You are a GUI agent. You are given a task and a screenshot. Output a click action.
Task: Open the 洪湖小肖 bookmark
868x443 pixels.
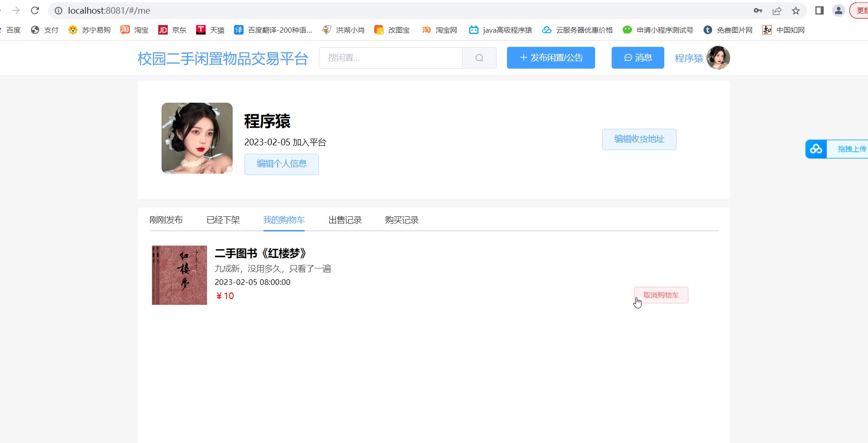click(x=343, y=30)
